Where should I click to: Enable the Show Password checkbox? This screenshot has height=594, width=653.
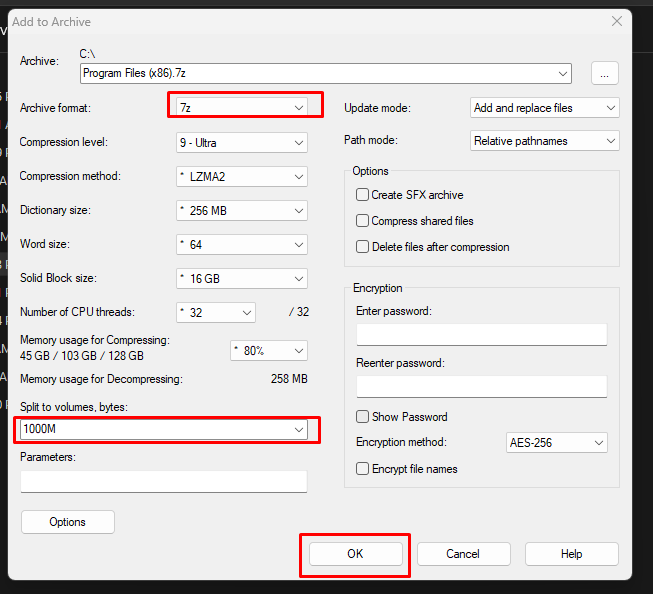(x=363, y=417)
